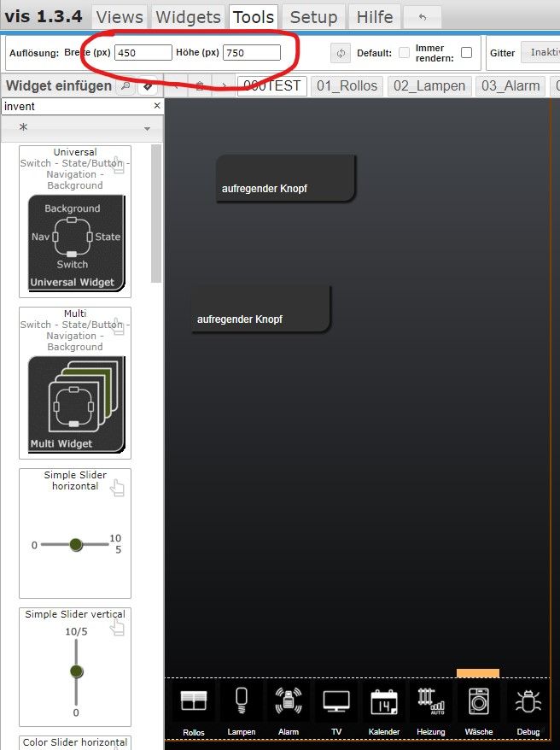
Task: Click the refresh resolution icon beside Default
Action: [341, 53]
